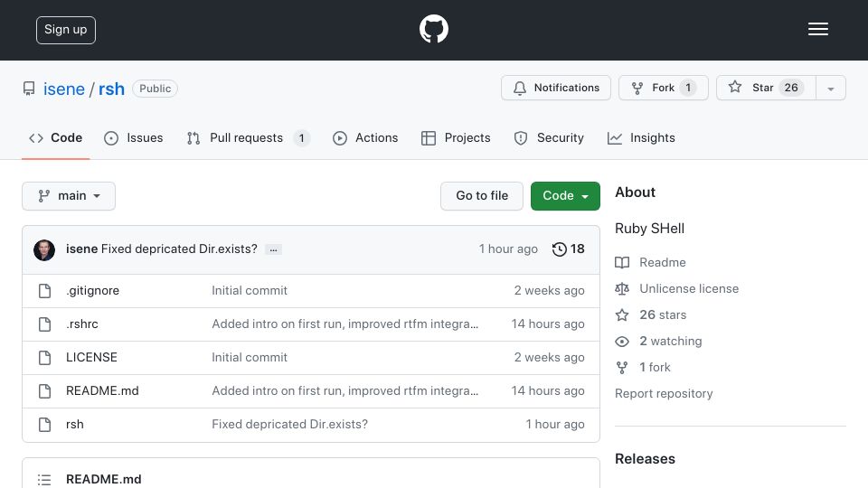Click the commit history clock icon
Screen dimensions: 868x488
(x=559, y=249)
